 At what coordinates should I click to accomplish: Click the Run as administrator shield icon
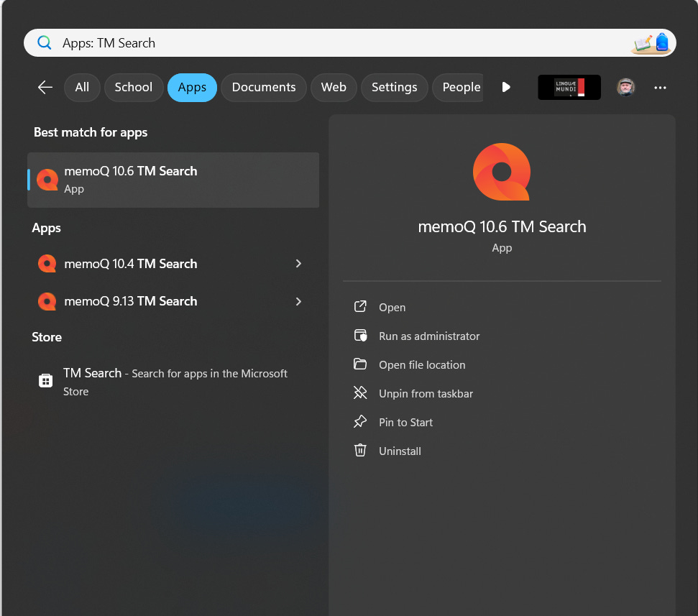pyautogui.click(x=360, y=336)
